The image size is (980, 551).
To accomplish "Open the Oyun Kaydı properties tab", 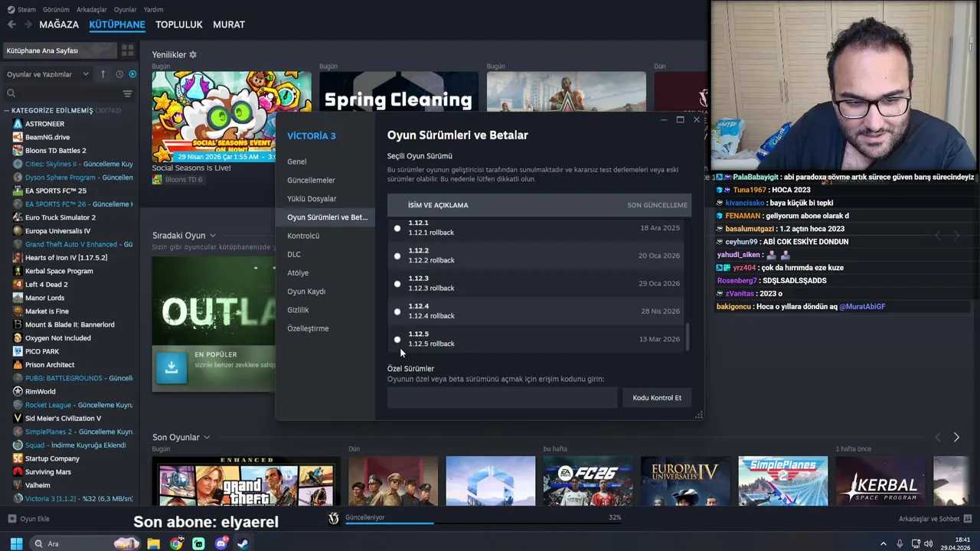I will point(306,292).
